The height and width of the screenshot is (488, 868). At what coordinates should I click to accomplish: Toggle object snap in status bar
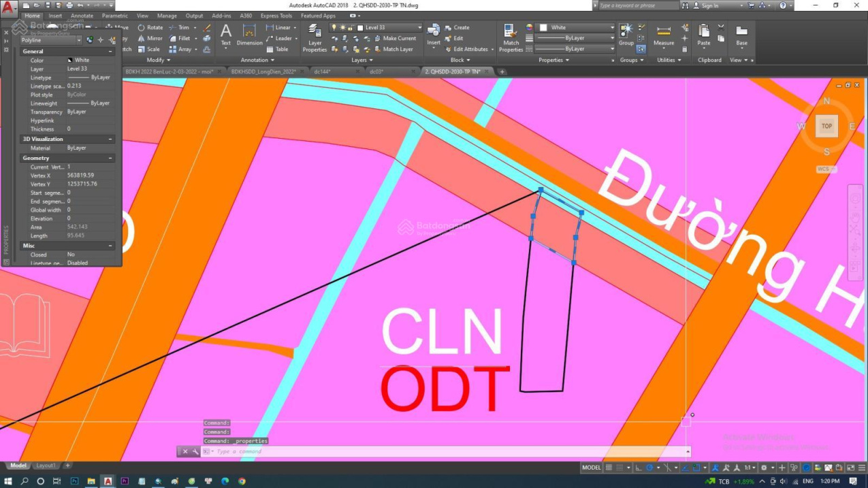(696, 468)
